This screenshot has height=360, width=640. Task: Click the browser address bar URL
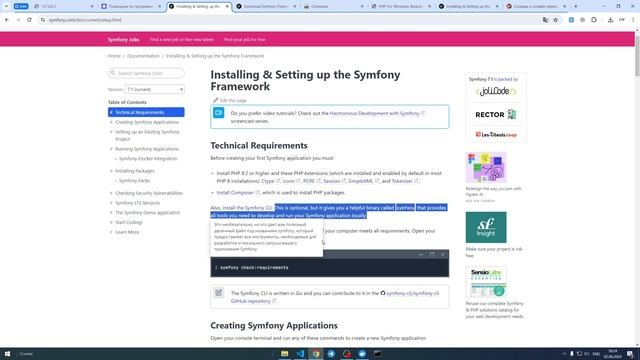(x=85, y=20)
